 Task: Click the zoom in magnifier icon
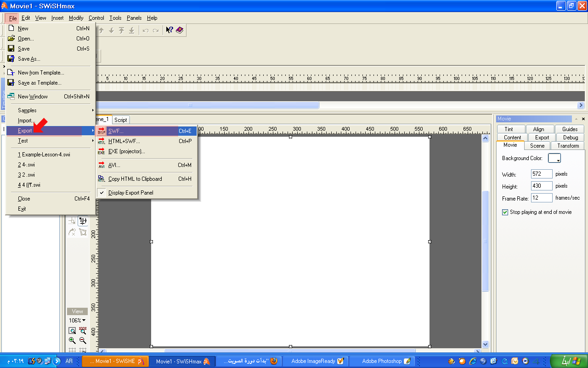tap(72, 341)
